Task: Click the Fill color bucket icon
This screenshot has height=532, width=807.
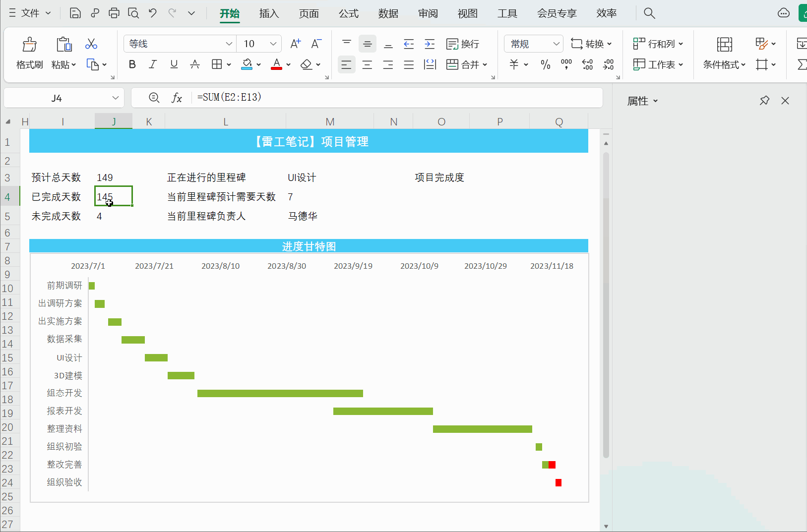Action: pyautogui.click(x=247, y=64)
